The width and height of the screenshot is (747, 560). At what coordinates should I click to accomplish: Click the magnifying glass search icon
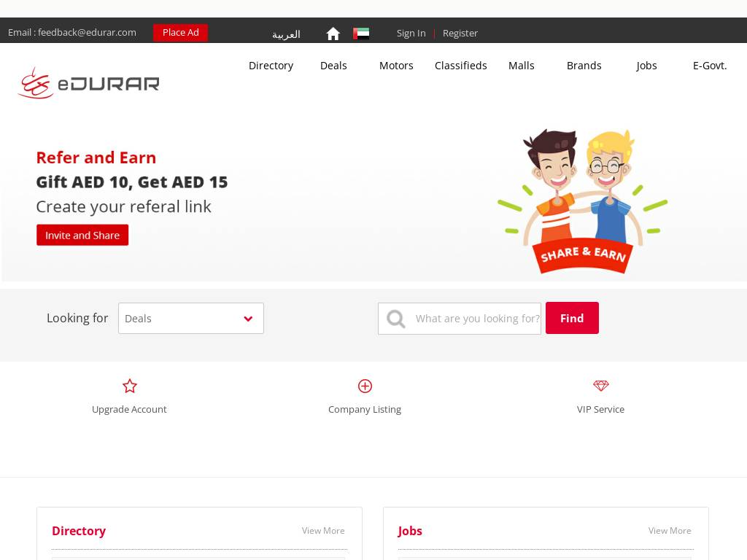[396, 319]
